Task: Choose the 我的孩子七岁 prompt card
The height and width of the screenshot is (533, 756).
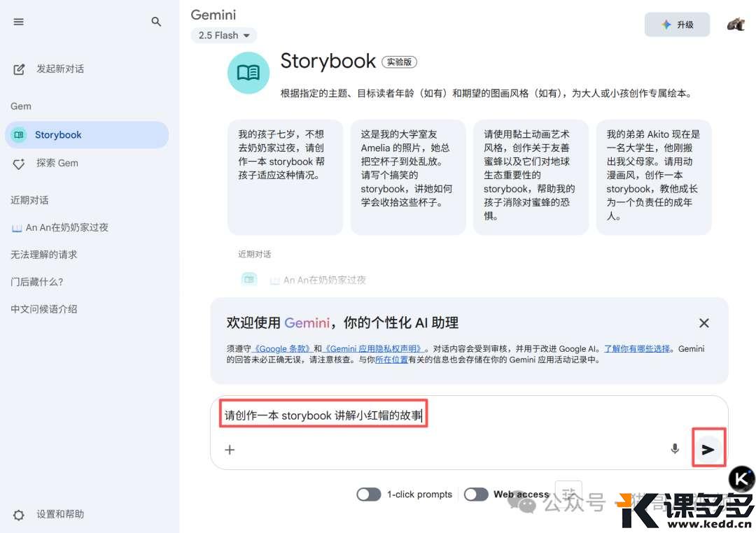Action: 286,177
